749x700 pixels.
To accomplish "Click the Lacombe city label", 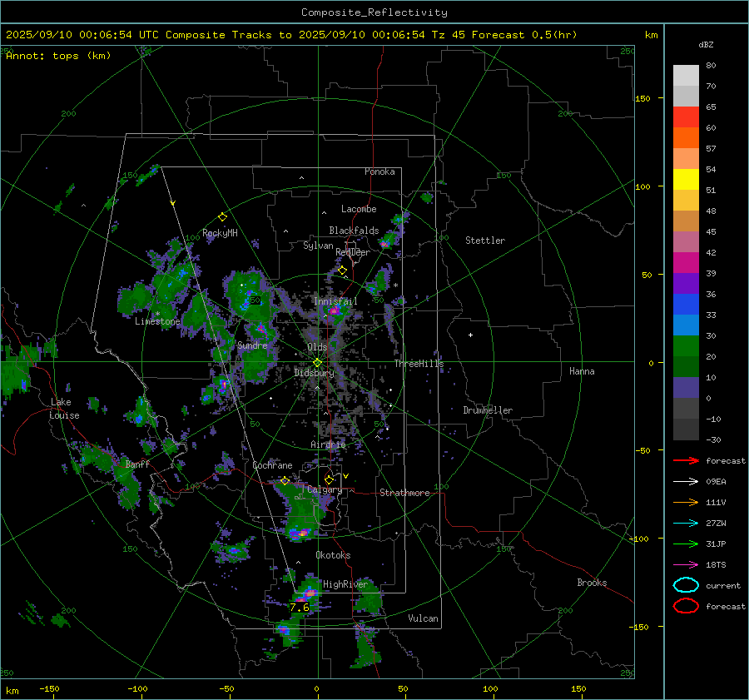I will tap(359, 209).
